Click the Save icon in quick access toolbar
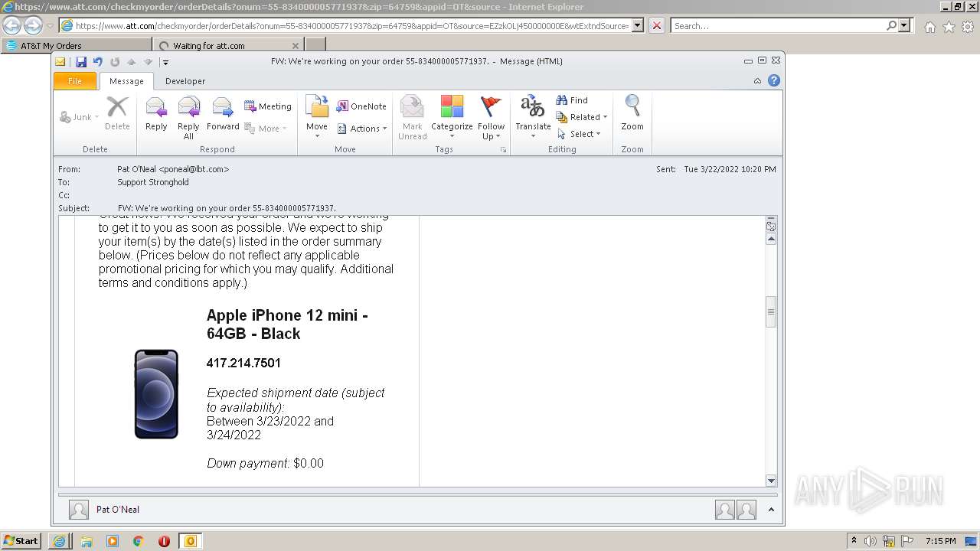 coord(80,62)
